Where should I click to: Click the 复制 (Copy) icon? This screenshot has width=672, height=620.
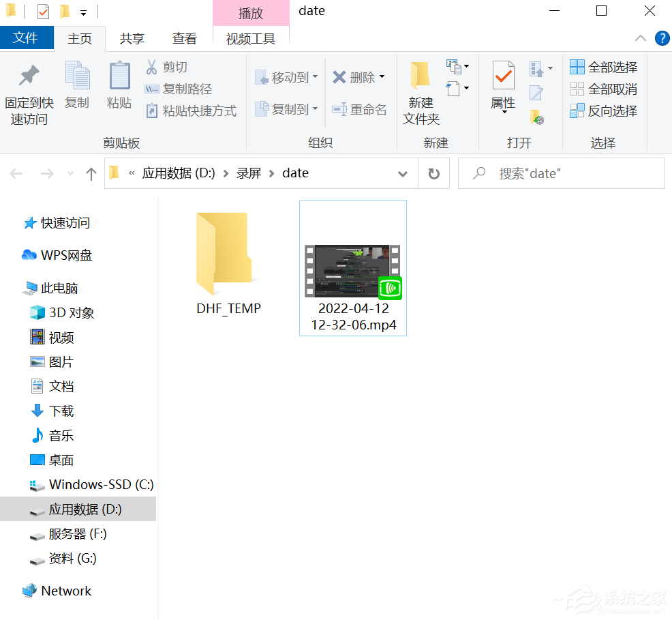77,85
